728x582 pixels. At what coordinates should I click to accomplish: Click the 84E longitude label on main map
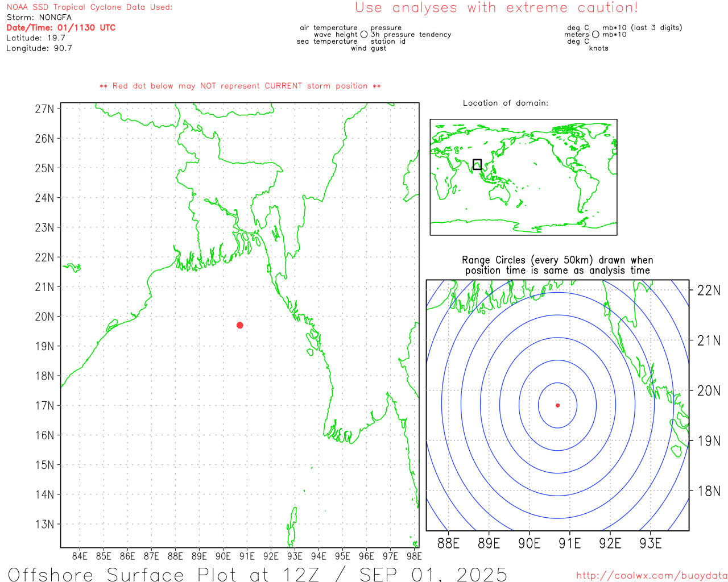point(80,556)
